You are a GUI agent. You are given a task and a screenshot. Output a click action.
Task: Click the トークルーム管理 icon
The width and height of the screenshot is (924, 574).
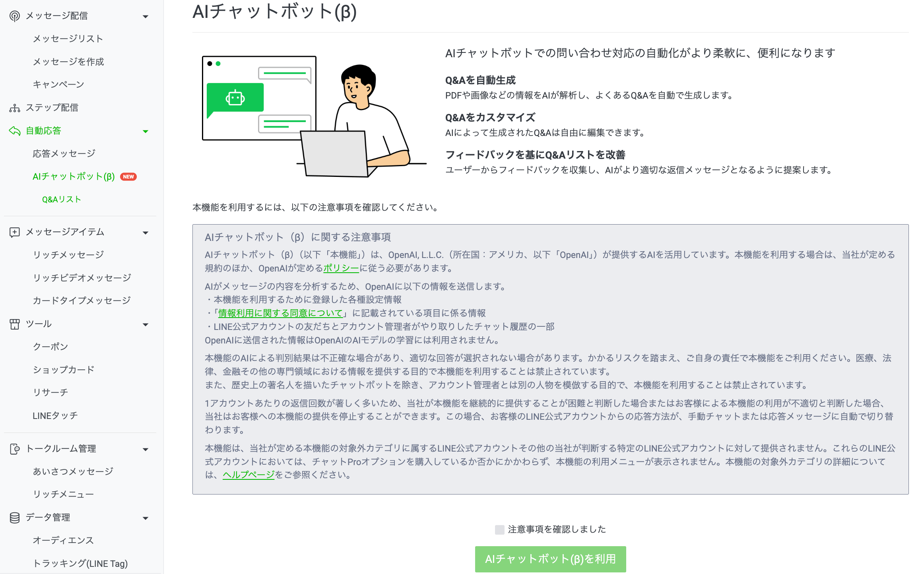[15, 449]
